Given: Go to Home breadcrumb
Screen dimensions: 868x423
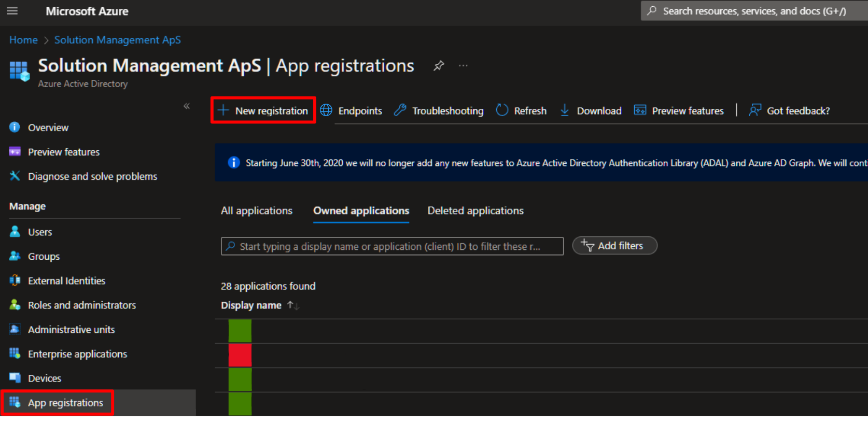Looking at the screenshot, I should coord(23,40).
